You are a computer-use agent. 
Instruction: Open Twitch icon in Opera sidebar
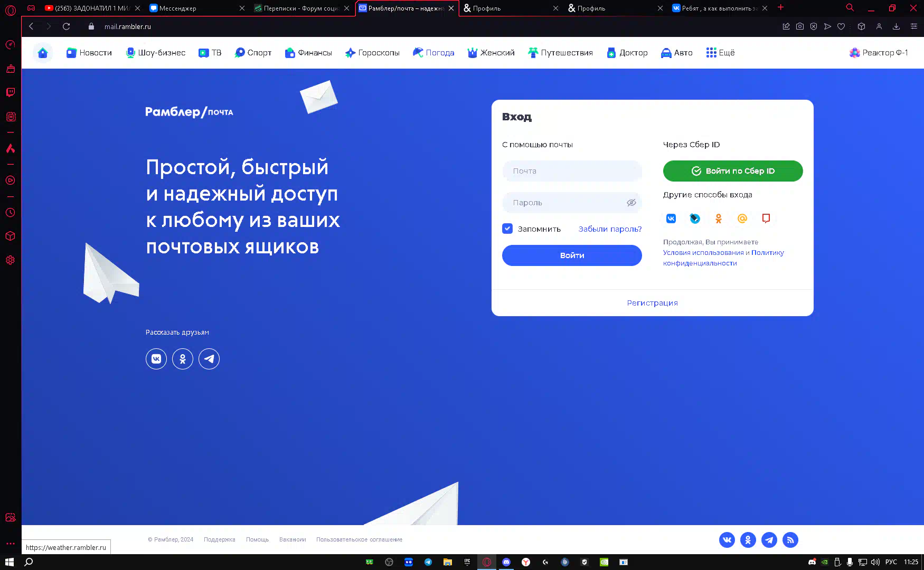click(x=10, y=92)
